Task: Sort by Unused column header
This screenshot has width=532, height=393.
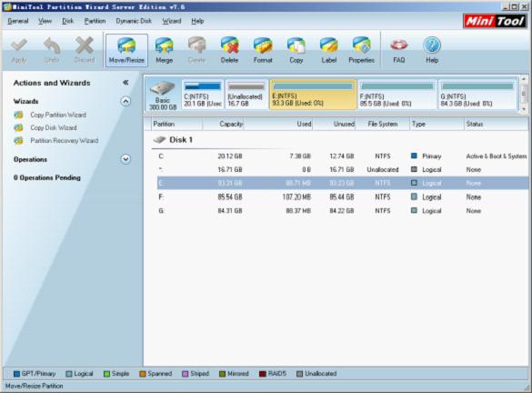Action: click(x=334, y=124)
